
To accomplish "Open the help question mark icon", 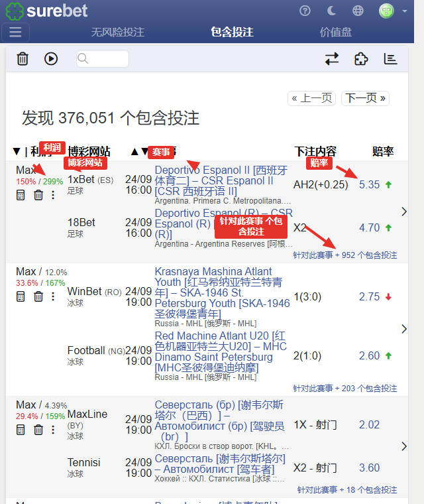I will [305, 11].
